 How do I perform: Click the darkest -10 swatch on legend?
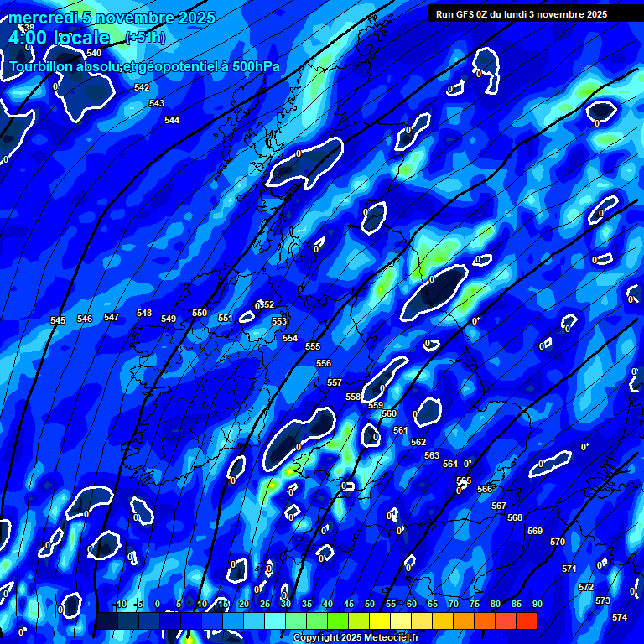[107, 621]
